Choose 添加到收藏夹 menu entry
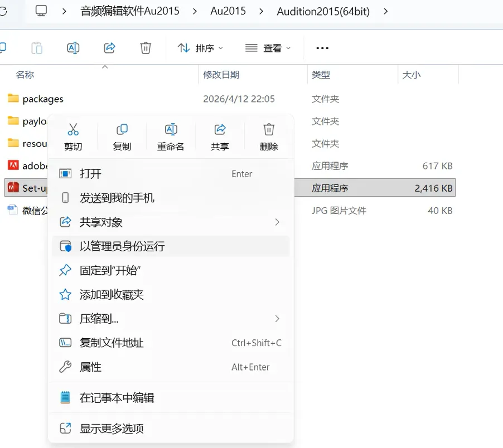This screenshot has height=448, width=503. point(171,295)
